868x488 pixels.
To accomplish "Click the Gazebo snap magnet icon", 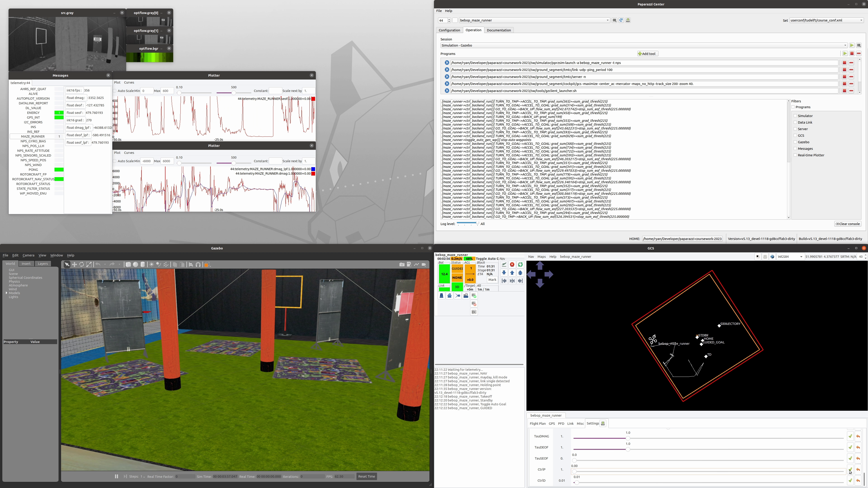I will (198, 264).
